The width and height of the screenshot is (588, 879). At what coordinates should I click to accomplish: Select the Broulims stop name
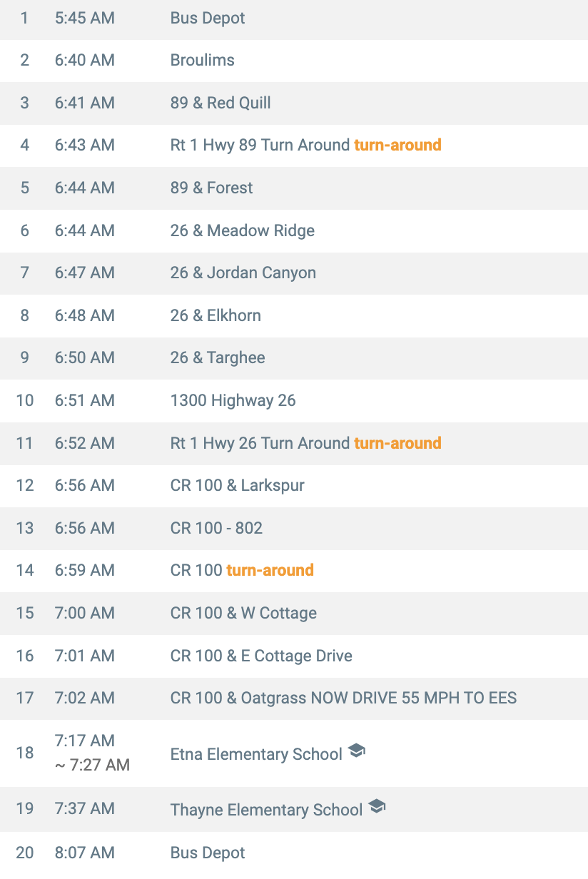pos(202,60)
